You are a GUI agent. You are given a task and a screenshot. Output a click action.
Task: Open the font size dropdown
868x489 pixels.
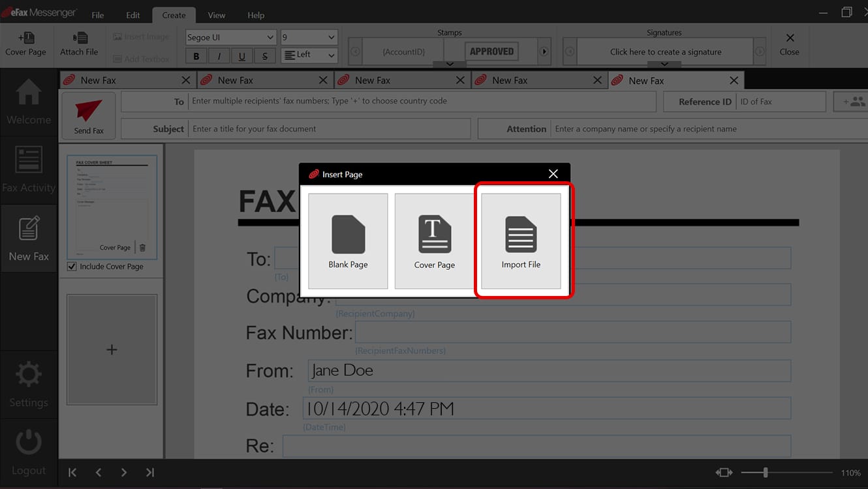309,37
